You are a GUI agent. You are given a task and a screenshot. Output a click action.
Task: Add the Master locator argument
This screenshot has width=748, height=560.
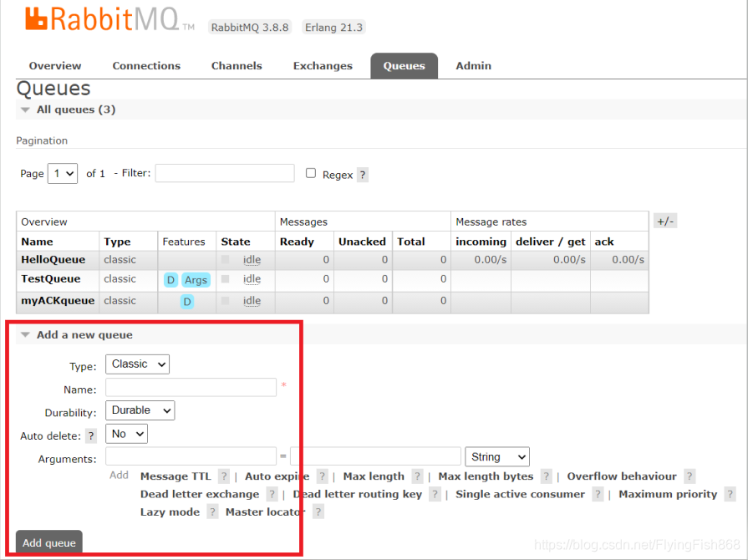coord(266,512)
